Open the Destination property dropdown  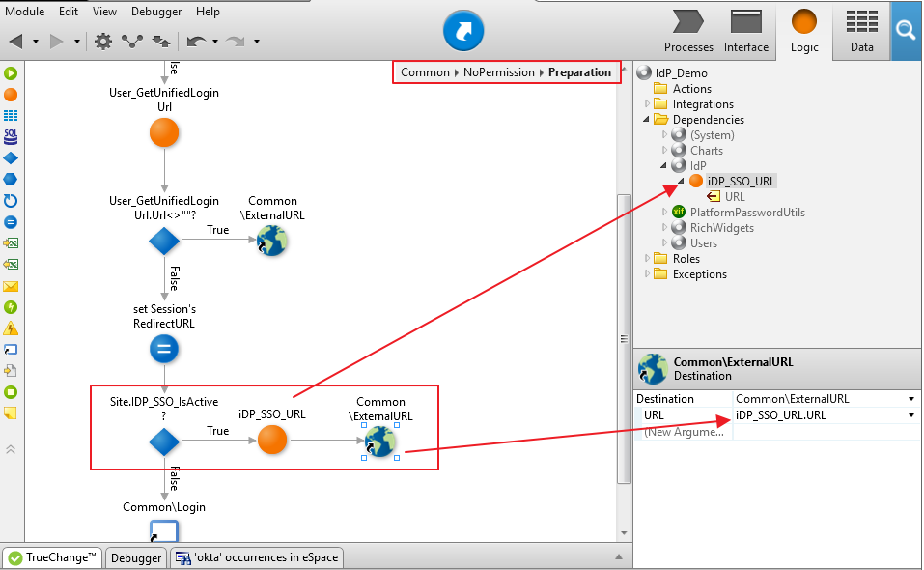(911, 399)
